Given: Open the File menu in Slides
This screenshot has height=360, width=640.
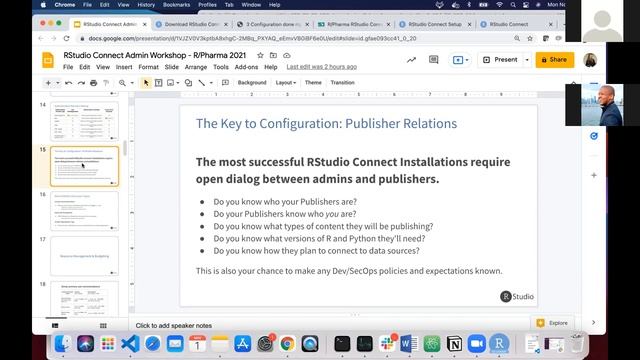Looking at the screenshot, I should coord(68,67).
